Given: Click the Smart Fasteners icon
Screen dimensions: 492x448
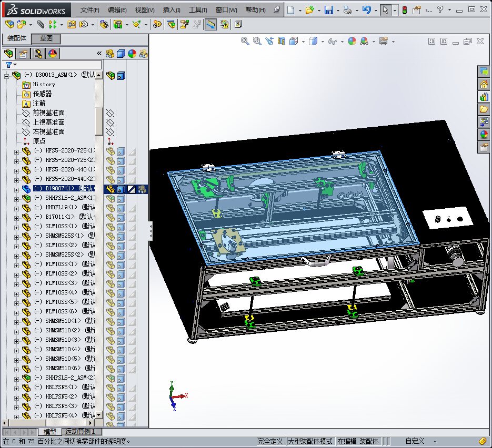Looking at the screenshot, I should (x=72, y=24).
